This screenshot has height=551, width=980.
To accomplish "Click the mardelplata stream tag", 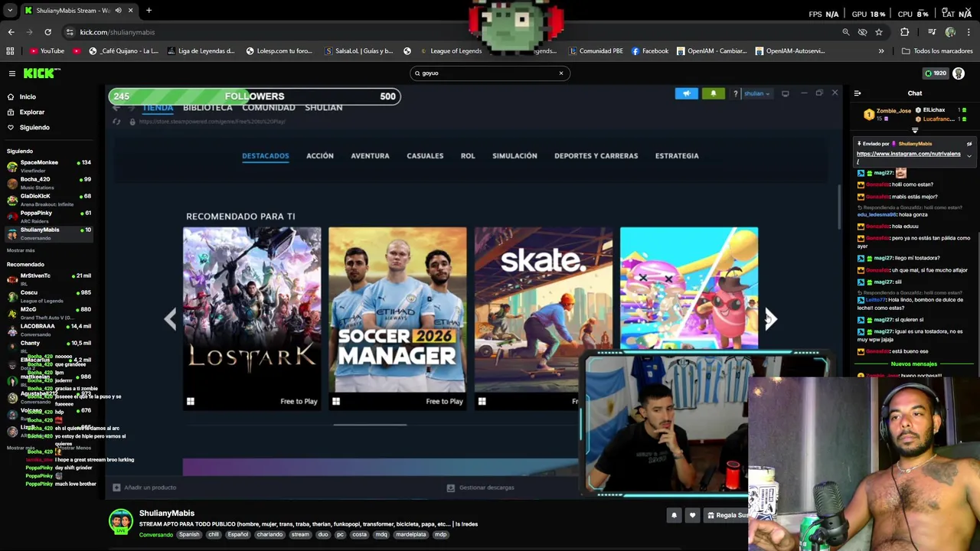I will coord(410,535).
